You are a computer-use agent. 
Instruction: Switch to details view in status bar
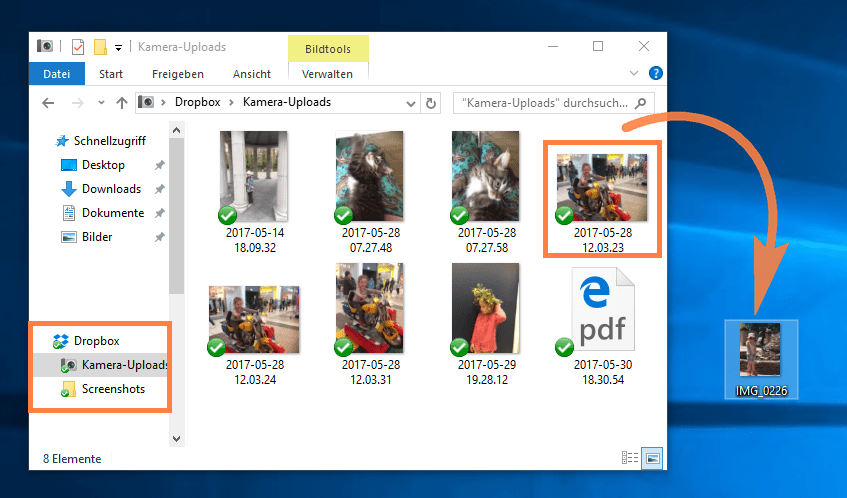pos(630,458)
